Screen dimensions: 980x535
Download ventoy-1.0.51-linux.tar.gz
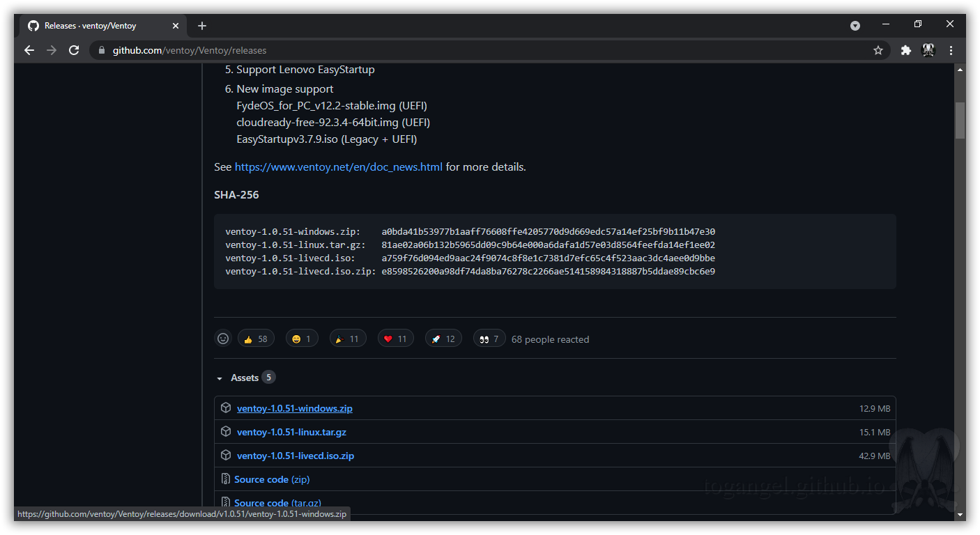(291, 432)
